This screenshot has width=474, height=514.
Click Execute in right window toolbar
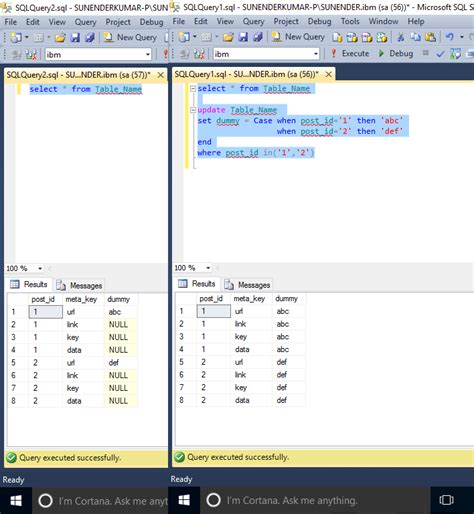click(x=350, y=54)
